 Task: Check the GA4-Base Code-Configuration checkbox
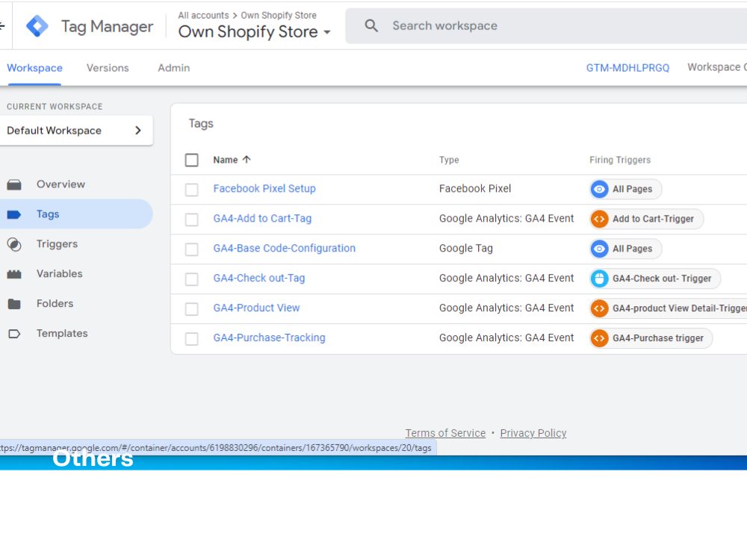(x=191, y=249)
